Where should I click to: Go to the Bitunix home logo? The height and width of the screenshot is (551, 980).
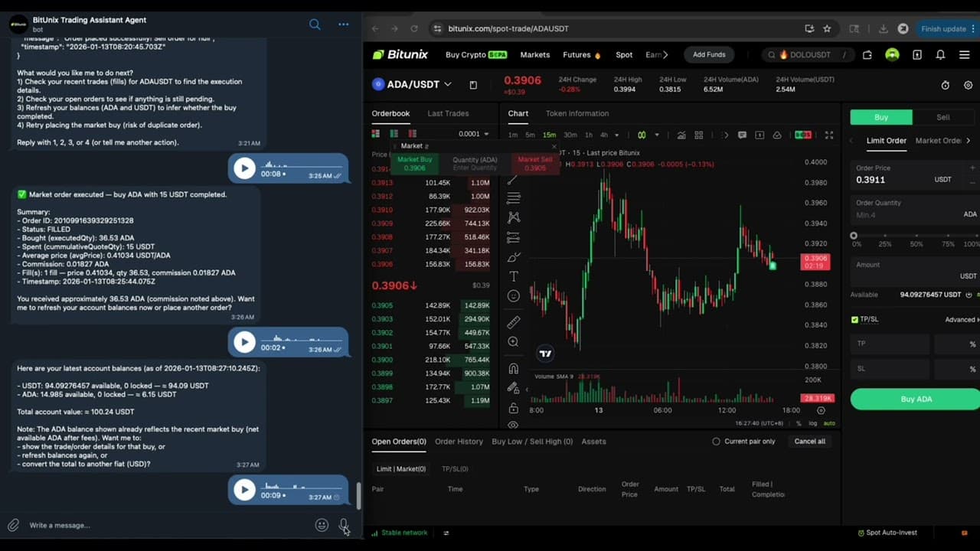click(400, 54)
